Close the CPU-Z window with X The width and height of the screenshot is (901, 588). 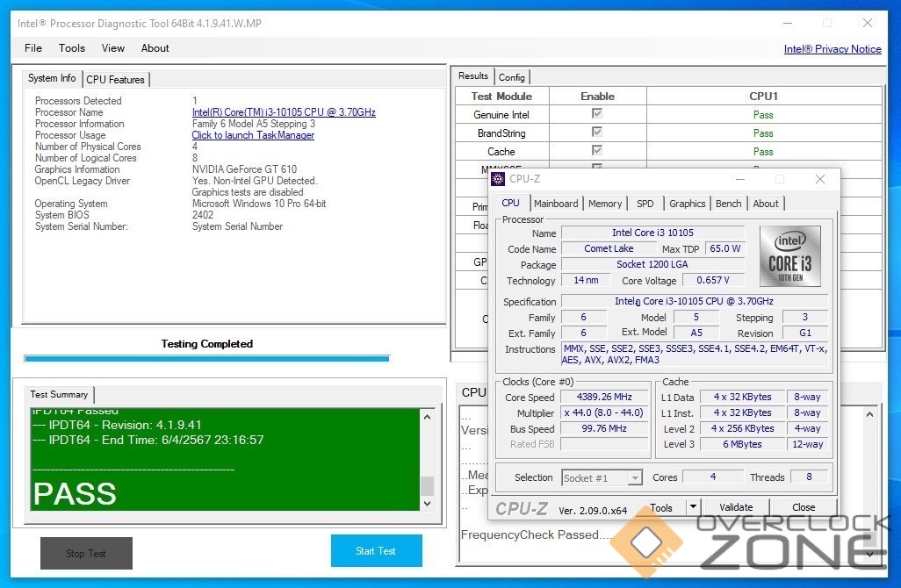[x=819, y=179]
